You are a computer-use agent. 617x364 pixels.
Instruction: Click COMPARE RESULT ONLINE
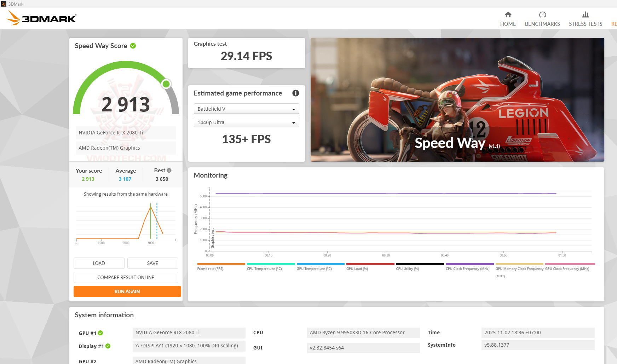pos(126,277)
